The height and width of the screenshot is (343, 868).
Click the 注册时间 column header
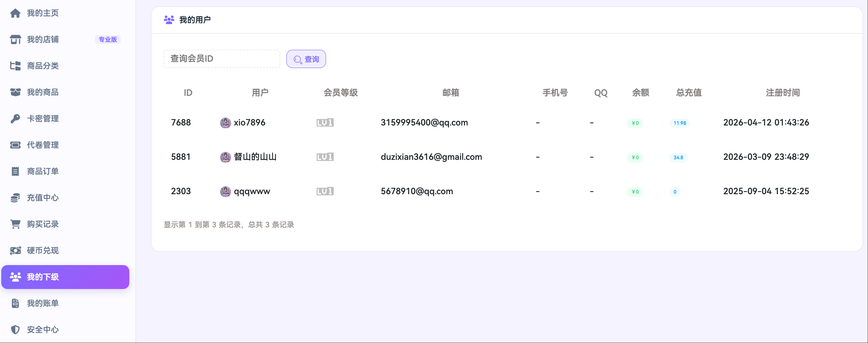point(782,92)
